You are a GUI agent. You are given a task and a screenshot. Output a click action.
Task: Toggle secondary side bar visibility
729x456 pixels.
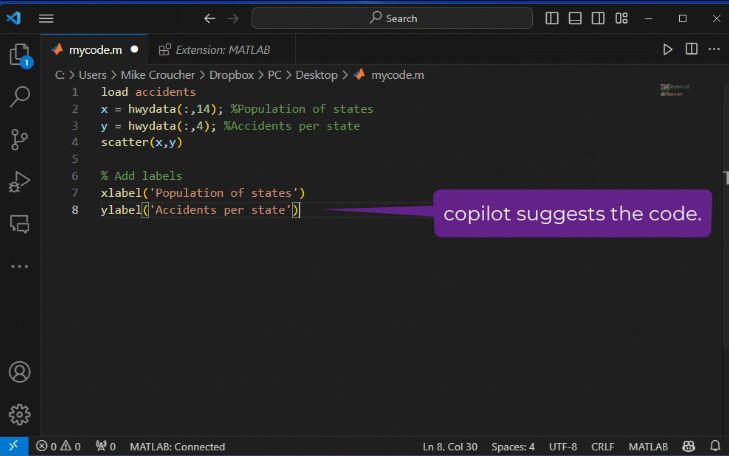point(599,18)
